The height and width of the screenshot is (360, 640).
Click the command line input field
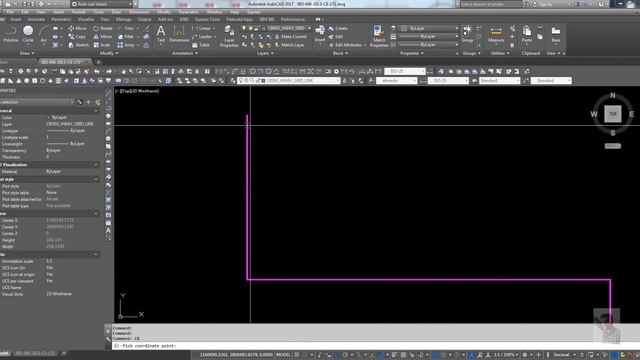click(376, 346)
